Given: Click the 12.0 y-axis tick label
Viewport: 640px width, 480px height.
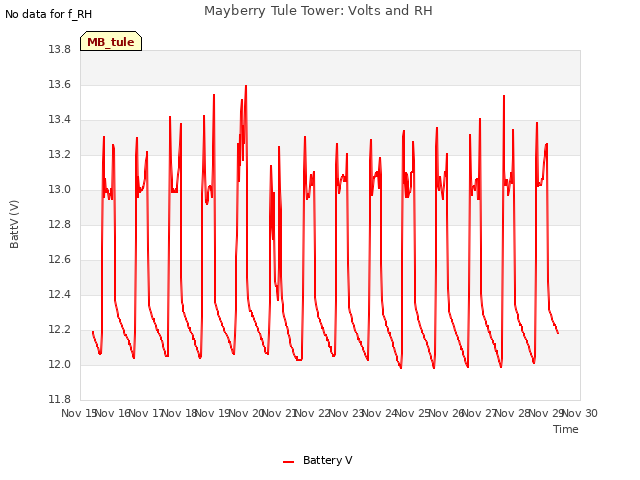Looking at the screenshot, I should click(x=60, y=364).
